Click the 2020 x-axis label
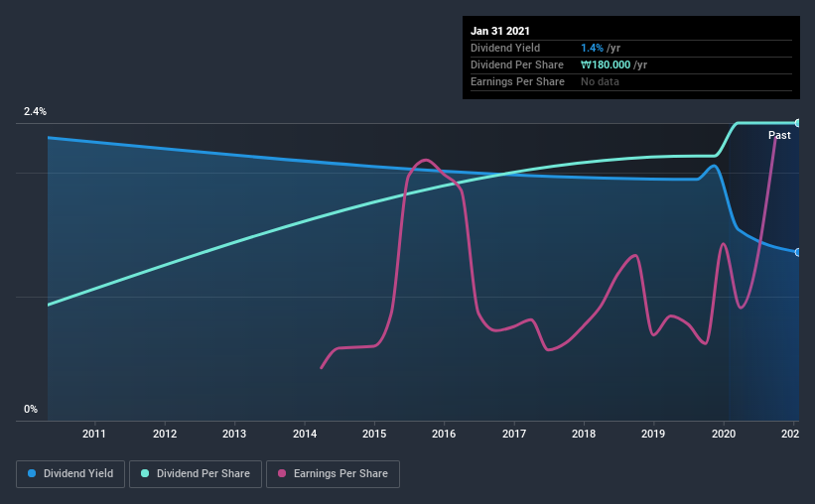Image resolution: width=815 pixels, height=504 pixels. 724,434
